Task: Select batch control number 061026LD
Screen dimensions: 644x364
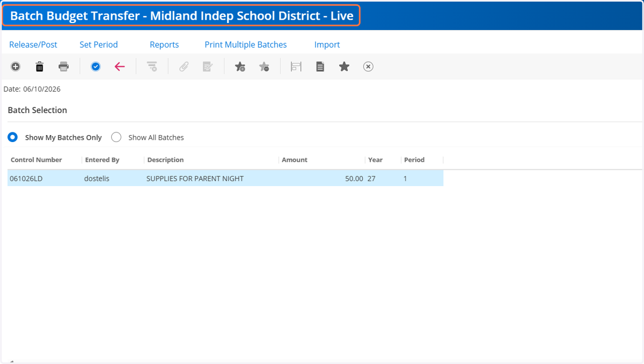Action: (26, 179)
